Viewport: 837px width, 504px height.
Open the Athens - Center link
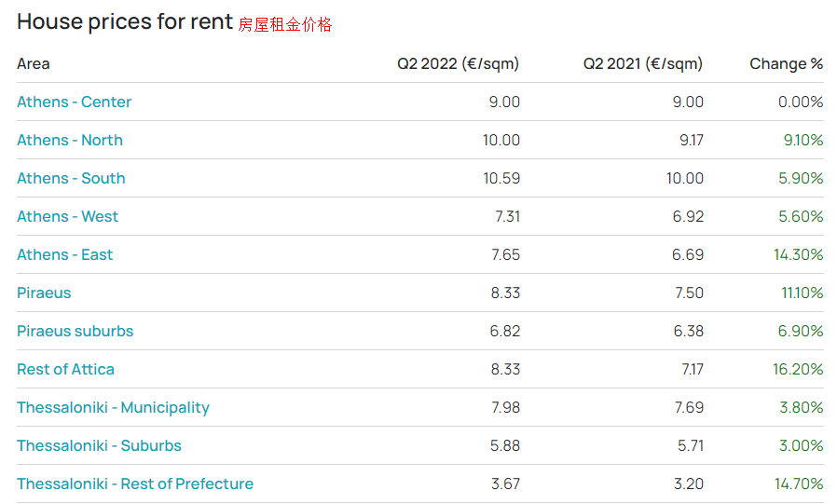(x=74, y=102)
